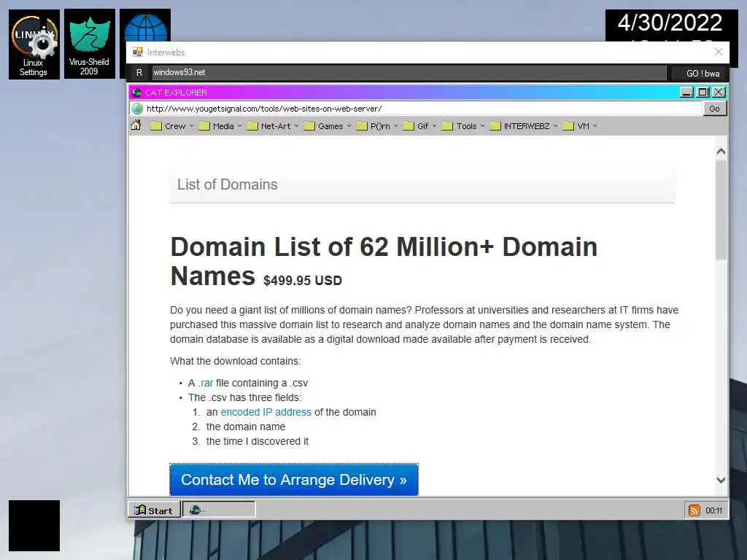Click the home icon in bookmarks bar

136,125
